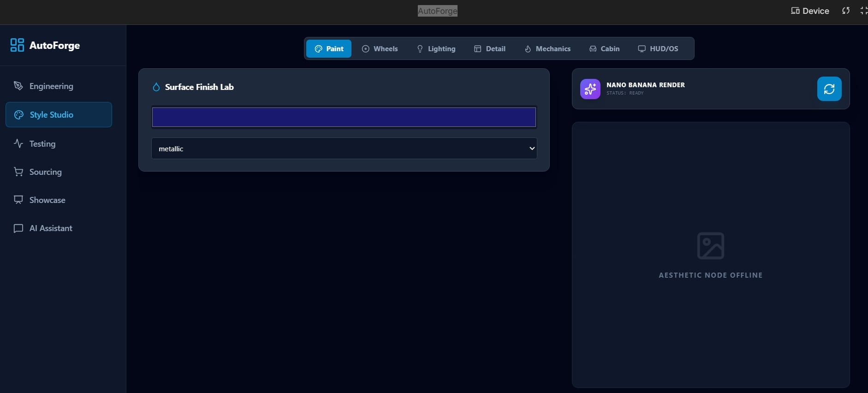
Task: Toggle the Device preview mode
Action: (810, 11)
